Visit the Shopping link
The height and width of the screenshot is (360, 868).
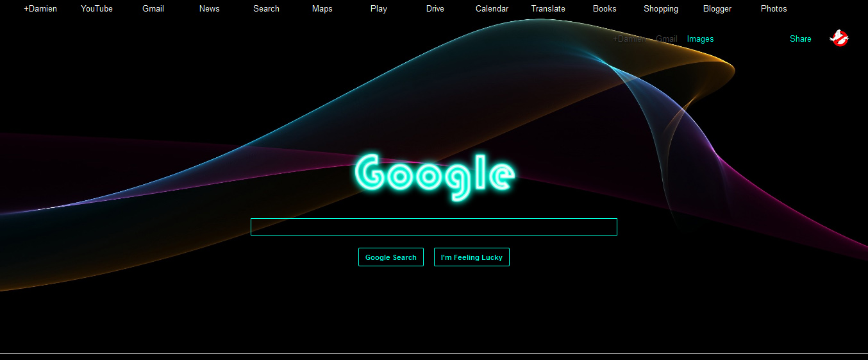pyautogui.click(x=661, y=9)
